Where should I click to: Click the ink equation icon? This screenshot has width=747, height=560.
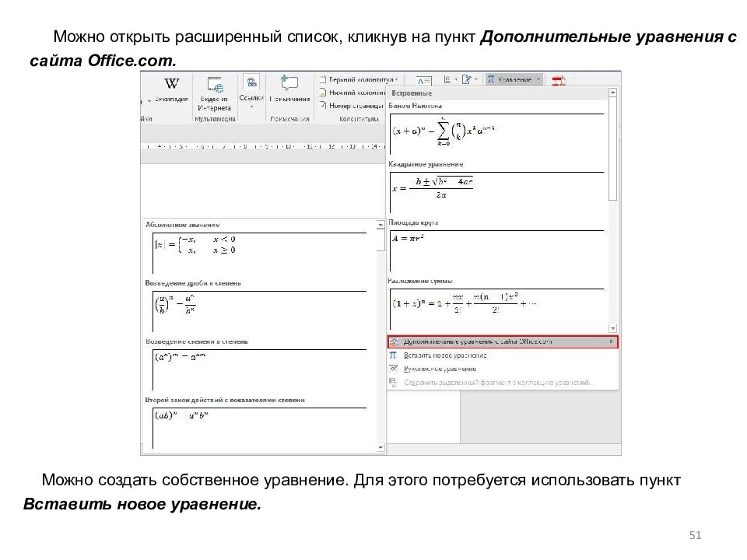393,369
